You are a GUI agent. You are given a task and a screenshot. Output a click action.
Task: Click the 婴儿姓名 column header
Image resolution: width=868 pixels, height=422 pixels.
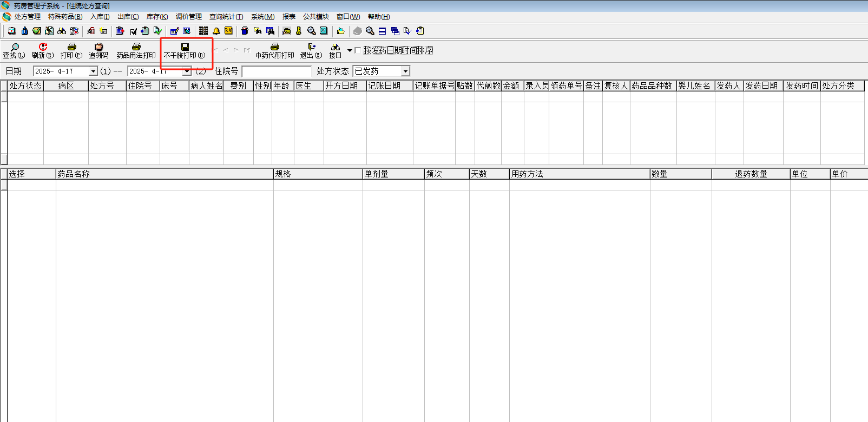click(x=696, y=85)
